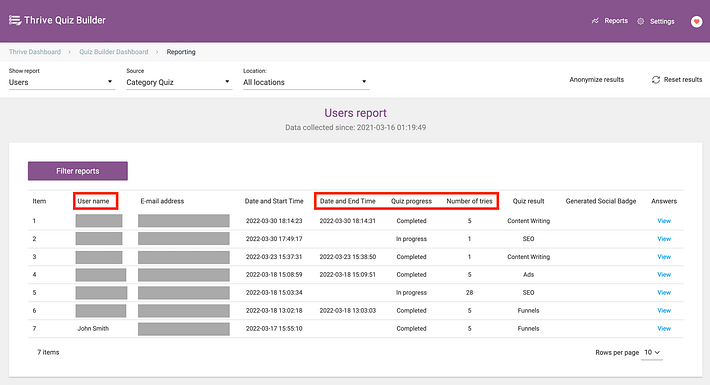Click the 28 tries value

(x=469, y=293)
